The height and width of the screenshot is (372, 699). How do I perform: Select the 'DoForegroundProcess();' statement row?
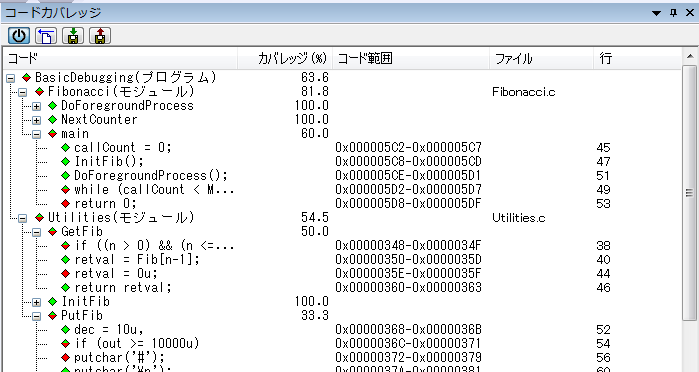342,176
